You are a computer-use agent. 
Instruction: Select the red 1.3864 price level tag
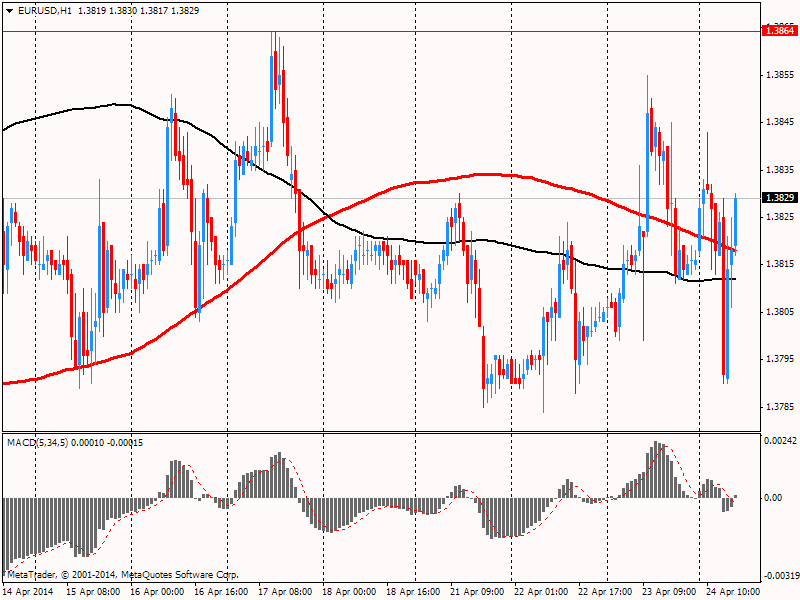point(779,31)
